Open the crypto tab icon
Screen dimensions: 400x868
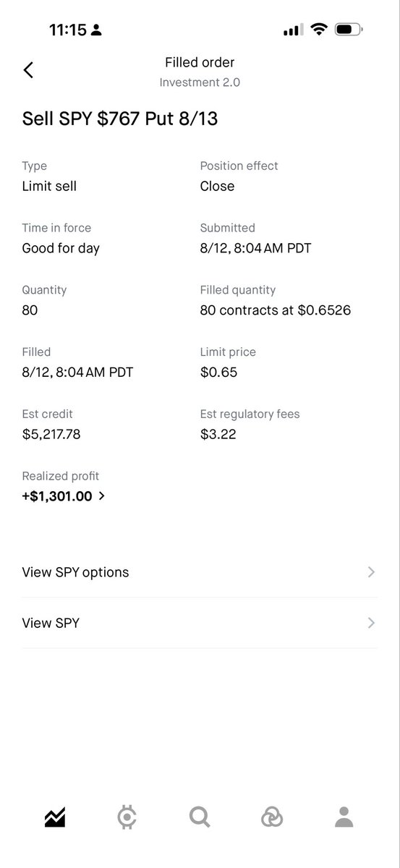[x=127, y=817]
